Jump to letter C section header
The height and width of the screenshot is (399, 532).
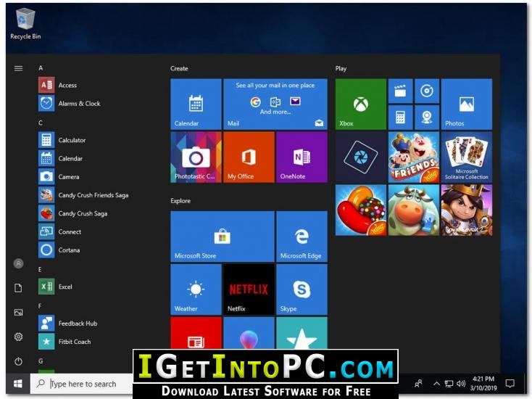(x=41, y=123)
